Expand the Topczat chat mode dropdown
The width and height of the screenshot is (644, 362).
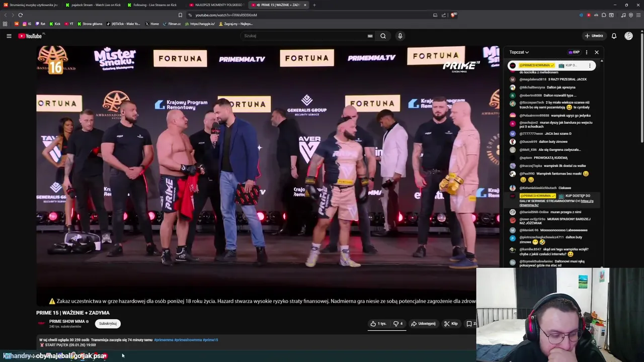pos(519,52)
